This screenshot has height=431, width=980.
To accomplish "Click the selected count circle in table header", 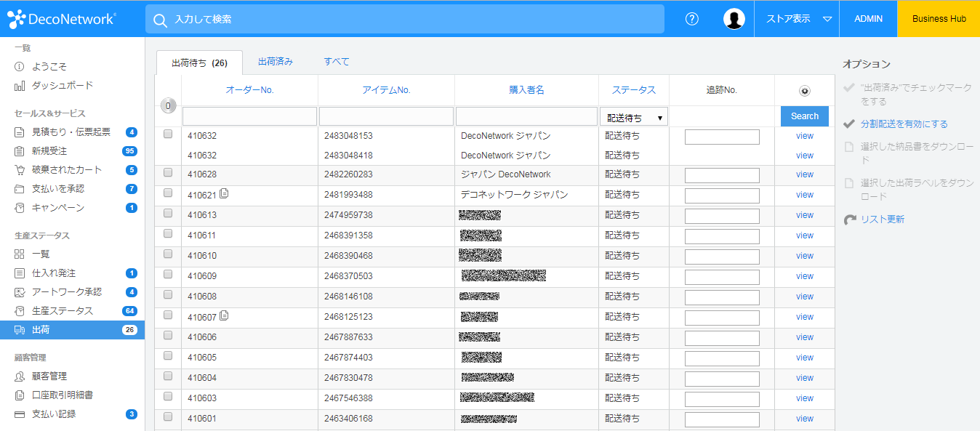I will click(x=168, y=105).
